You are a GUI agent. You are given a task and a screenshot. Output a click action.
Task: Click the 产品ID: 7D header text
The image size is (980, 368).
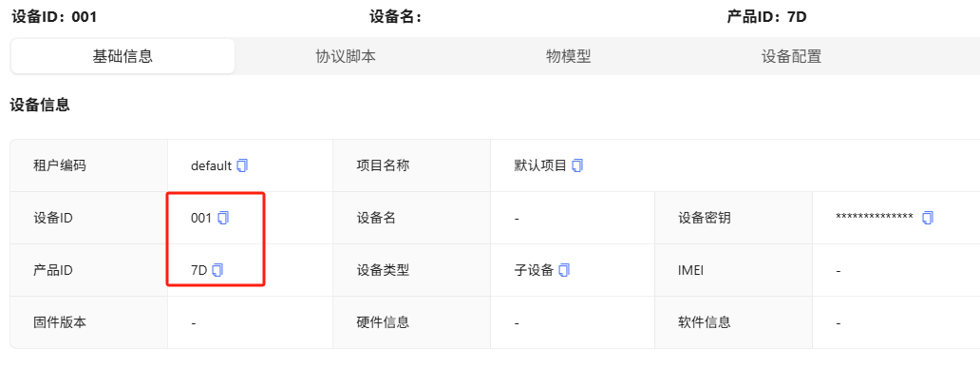pos(767,17)
